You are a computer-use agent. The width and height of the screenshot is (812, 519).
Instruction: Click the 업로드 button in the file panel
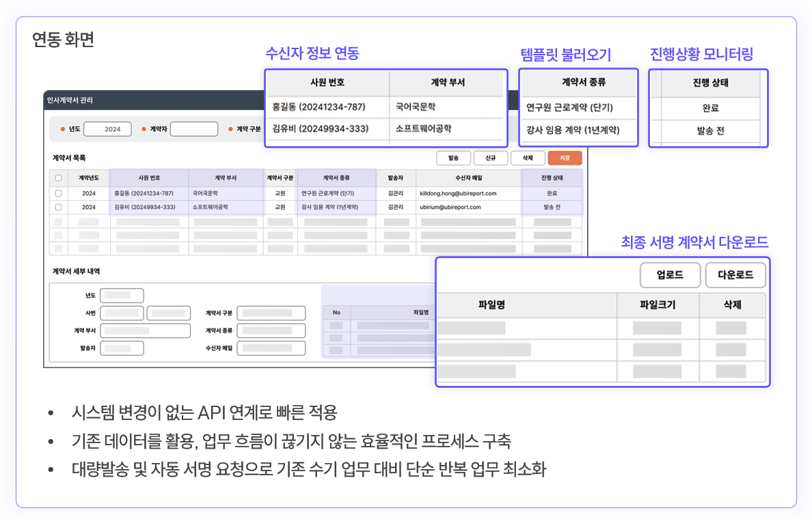coord(670,275)
